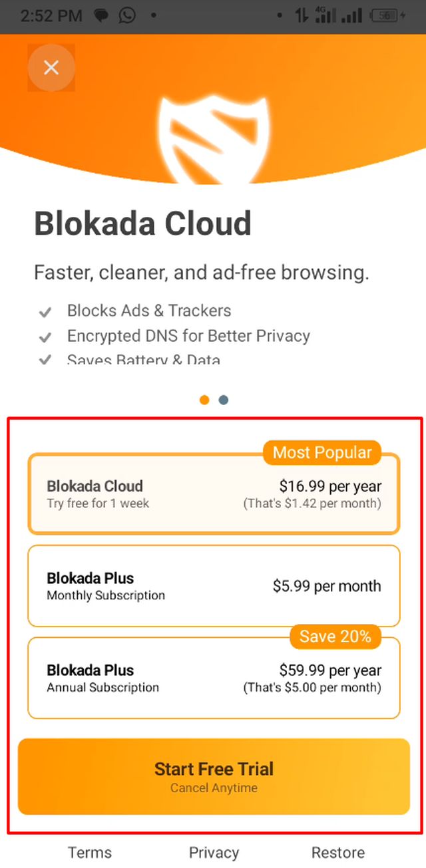Select the Blokada Cloud yearly plan
This screenshot has width=426, height=868.
pos(213,494)
